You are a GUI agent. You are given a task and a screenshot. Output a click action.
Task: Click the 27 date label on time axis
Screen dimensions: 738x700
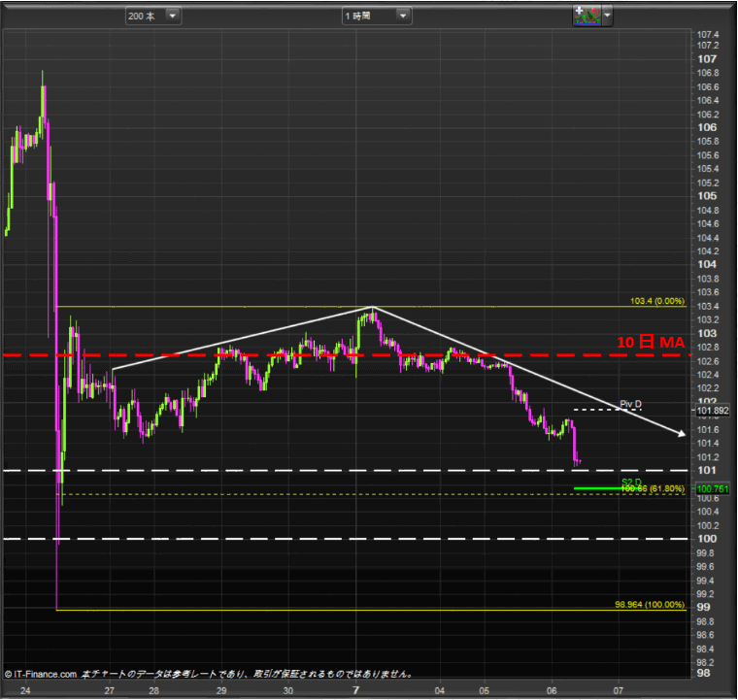(109, 690)
